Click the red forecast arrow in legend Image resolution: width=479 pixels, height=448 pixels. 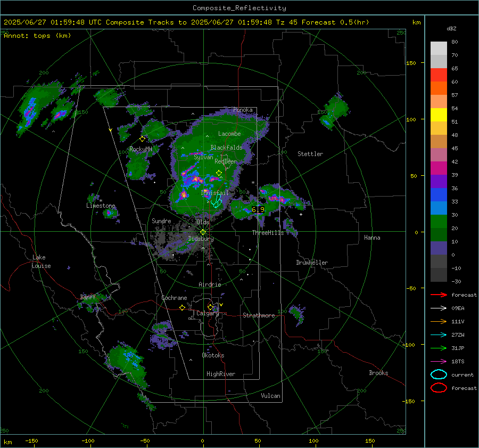pyautogui.click(x=439, y=295)
